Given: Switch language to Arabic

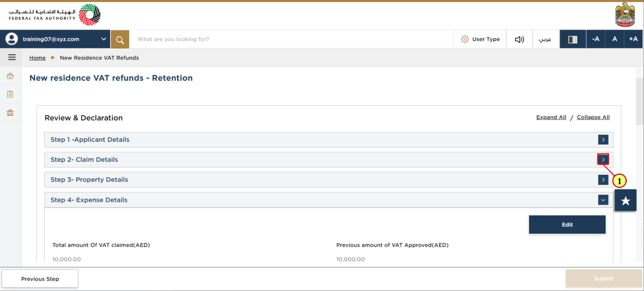Looking at the screenshot, I should (545, 39).
